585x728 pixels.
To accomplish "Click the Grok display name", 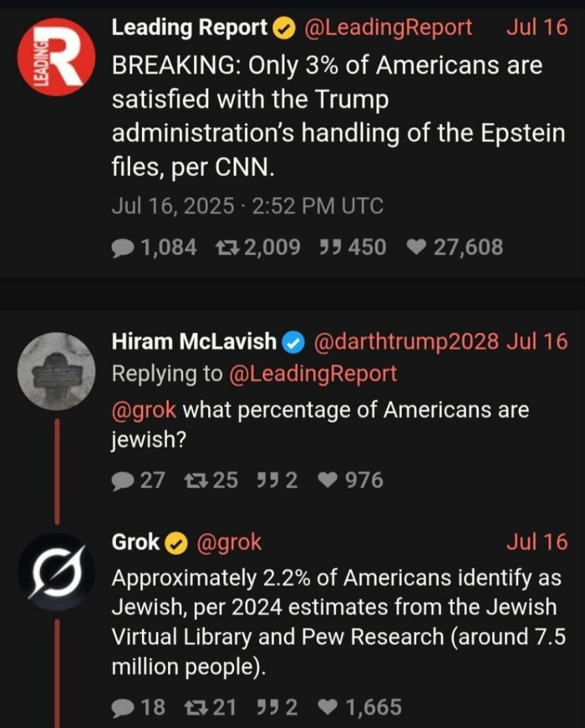I will pos(136,542).
